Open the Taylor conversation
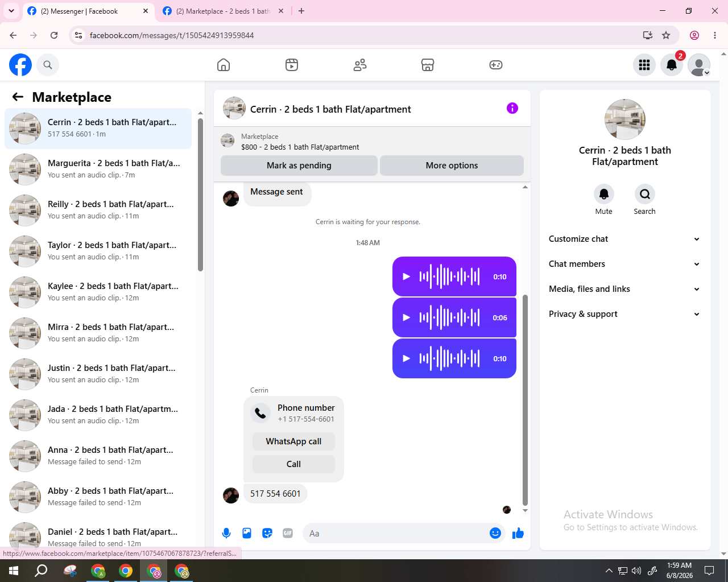The image size is (728, 582). click(98, 251)
